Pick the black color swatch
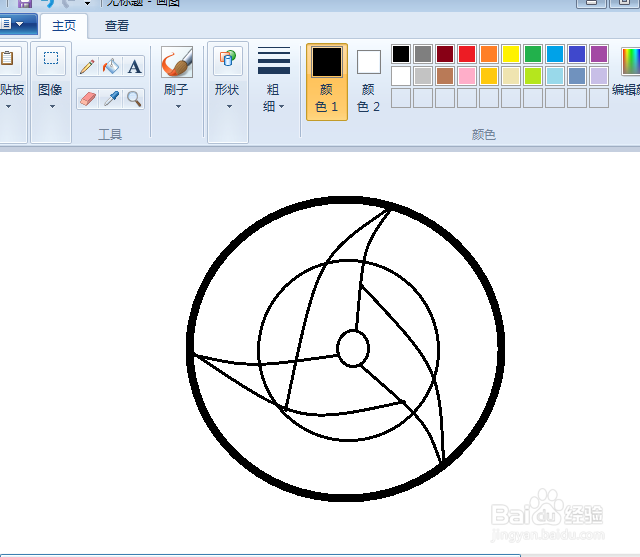Image resolution: width=640 pixels, height=557 pixels. click(401, 54)
